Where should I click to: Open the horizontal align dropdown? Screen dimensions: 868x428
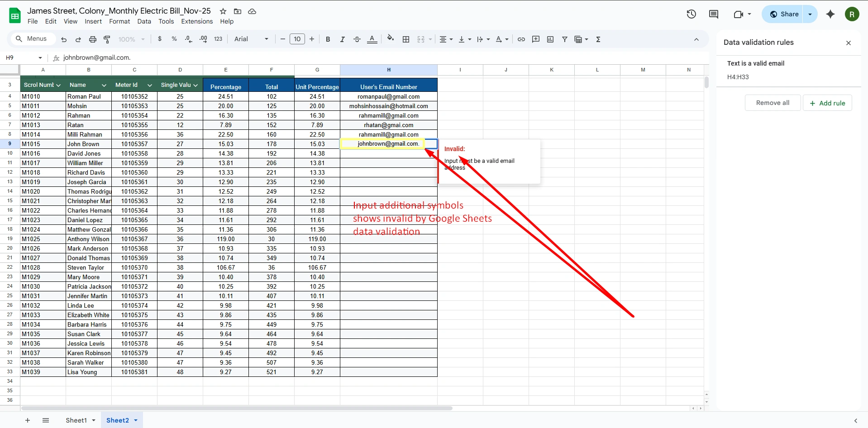(445, 39)
